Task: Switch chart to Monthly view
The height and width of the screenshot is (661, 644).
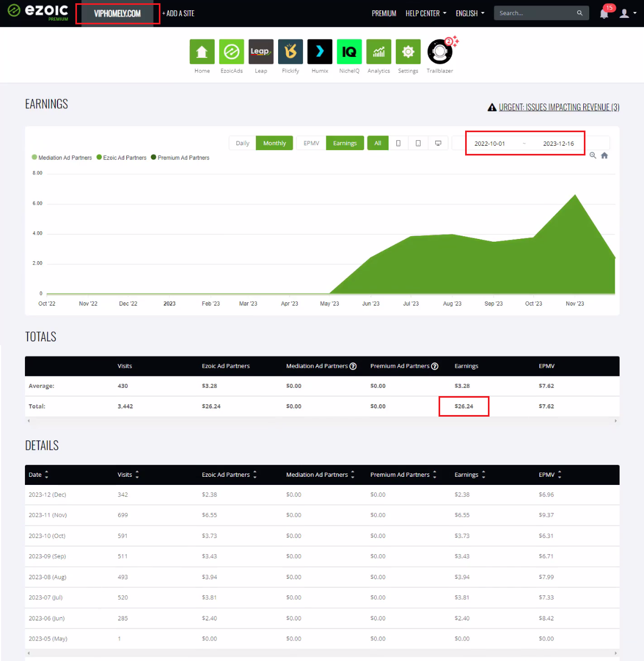Action: coord(274,143)
